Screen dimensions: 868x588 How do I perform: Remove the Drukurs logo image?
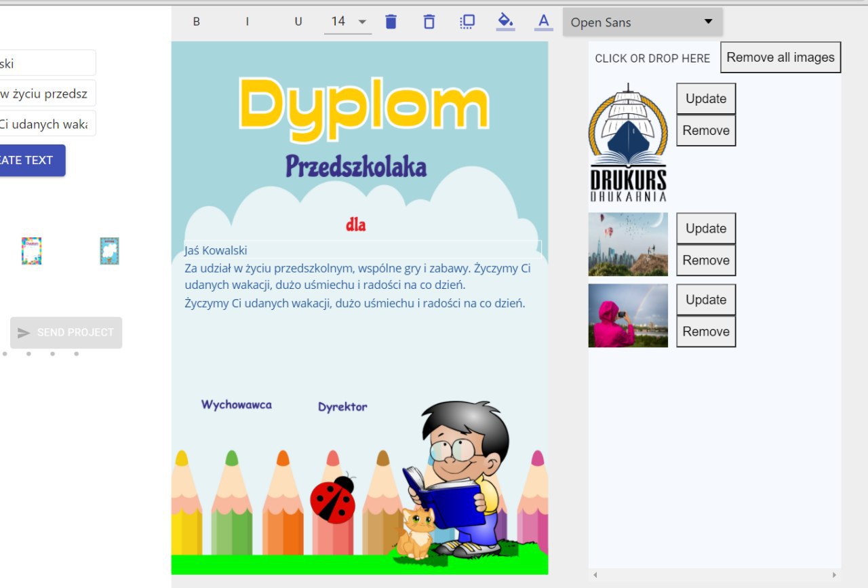[706, 130]
